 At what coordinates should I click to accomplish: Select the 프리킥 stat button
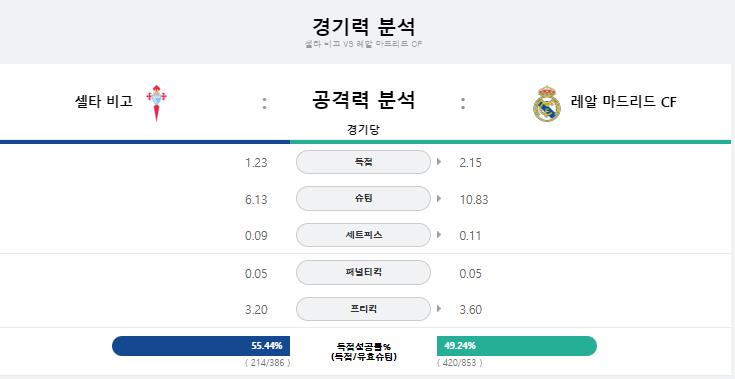click(363, 309)
